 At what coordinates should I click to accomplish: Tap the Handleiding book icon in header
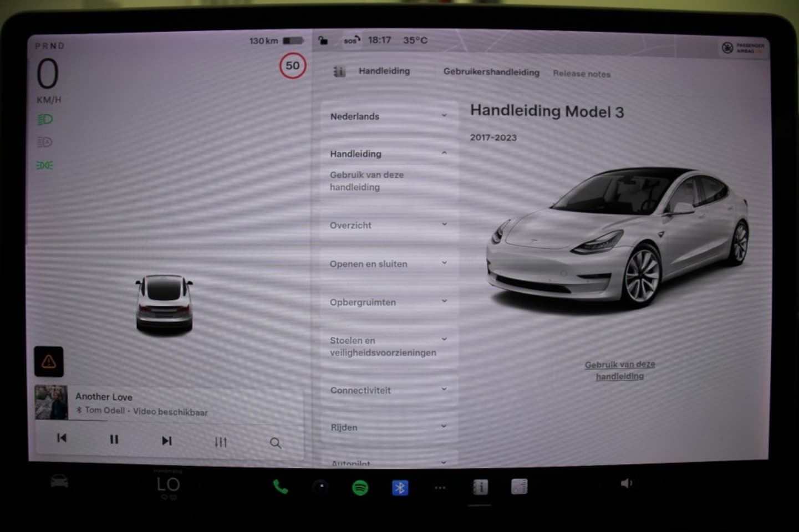click(x=339, y=71)
